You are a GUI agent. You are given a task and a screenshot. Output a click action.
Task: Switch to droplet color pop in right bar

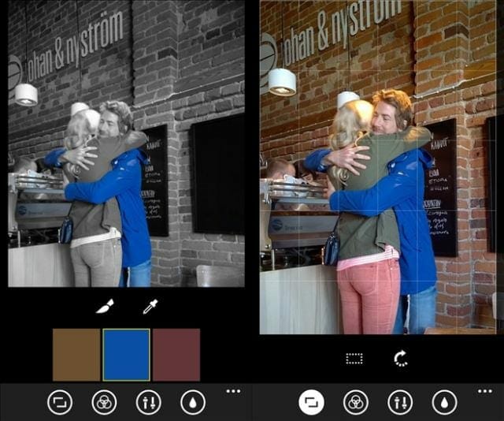coord(444,402)
